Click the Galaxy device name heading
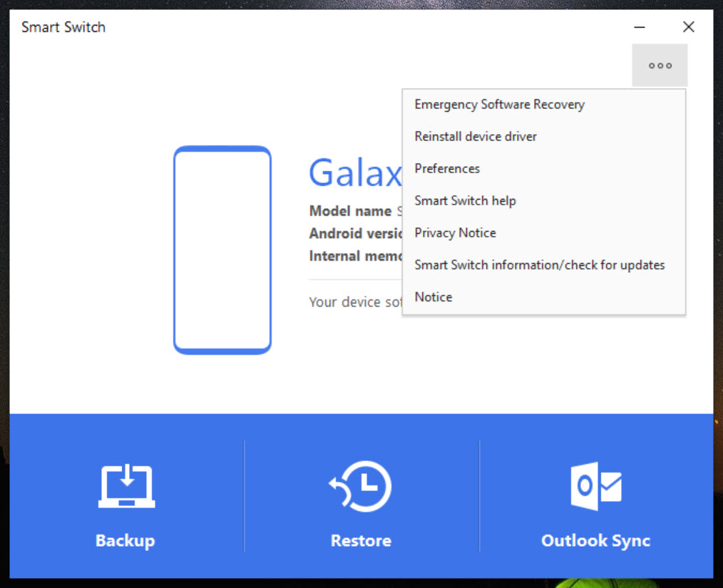This screenshot has height=588, width=723. click(x=355, y=173)
